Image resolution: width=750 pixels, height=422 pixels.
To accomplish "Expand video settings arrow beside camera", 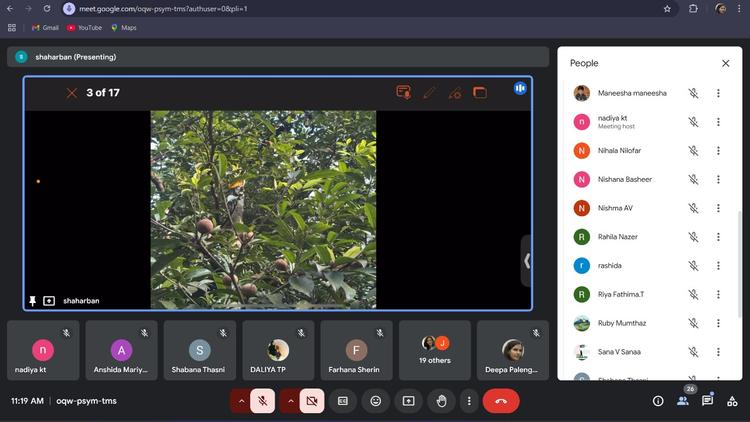I will pos(290,401).
